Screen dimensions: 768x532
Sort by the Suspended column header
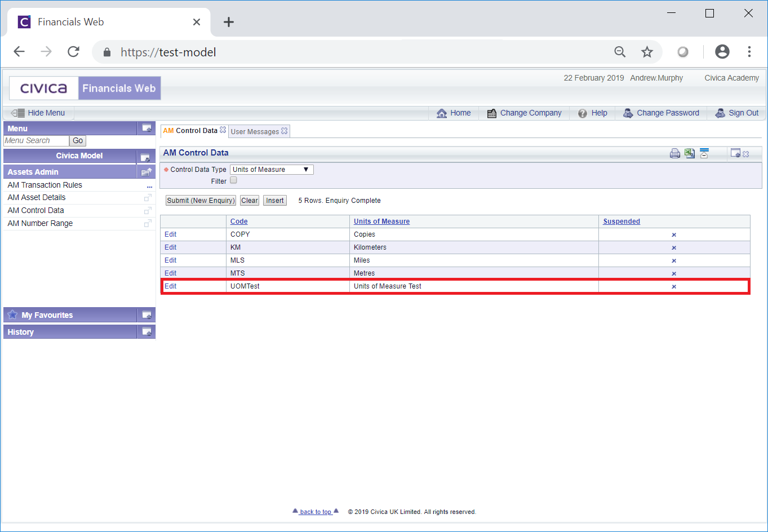[621, 221]
